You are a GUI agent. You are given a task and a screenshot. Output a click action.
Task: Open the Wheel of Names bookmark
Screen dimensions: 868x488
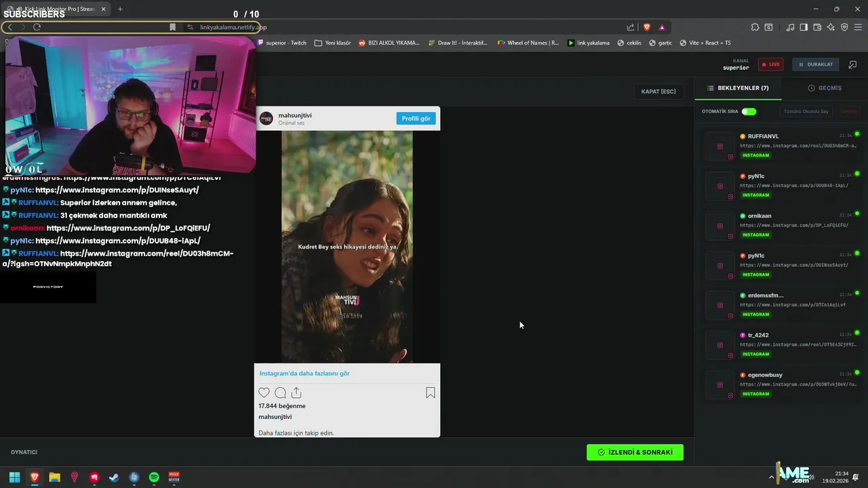[x=528, y=43]
